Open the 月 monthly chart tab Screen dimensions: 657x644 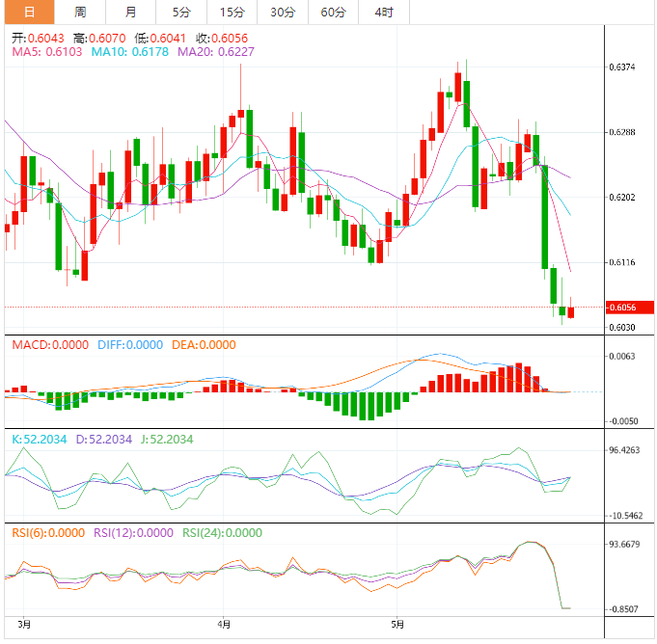(x=130, y=13)
